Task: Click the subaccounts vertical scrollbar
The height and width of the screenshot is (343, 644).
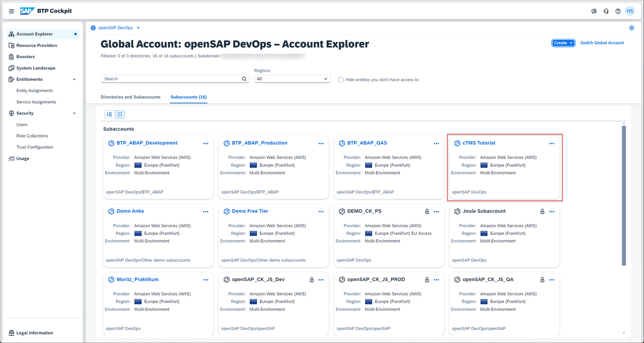Action: point(624,195)
